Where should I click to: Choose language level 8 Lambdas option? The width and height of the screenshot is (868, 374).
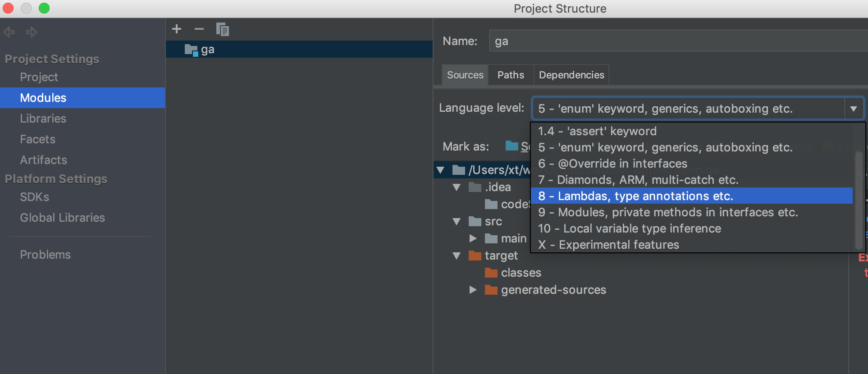(x=635, y=196)
